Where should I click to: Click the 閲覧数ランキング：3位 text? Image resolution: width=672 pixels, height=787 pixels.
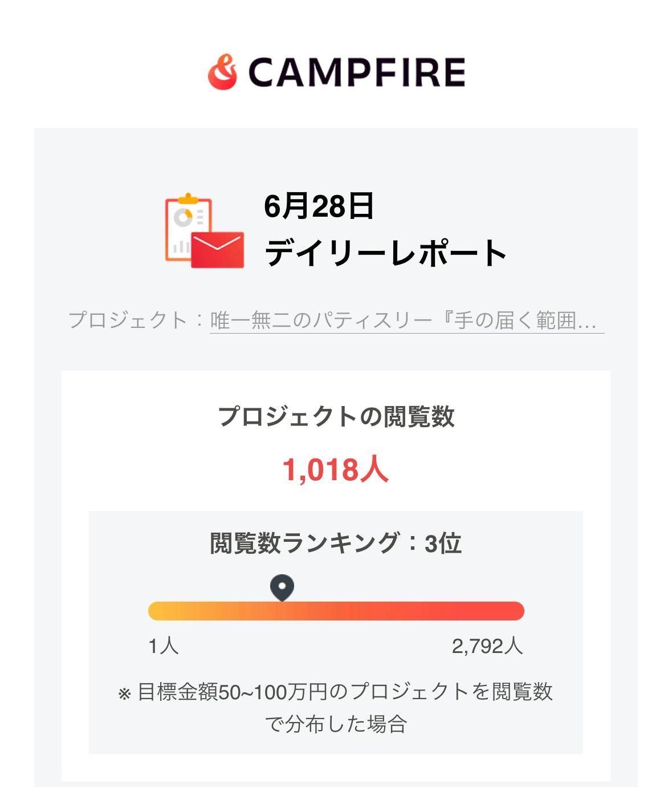tap(336, 543)
